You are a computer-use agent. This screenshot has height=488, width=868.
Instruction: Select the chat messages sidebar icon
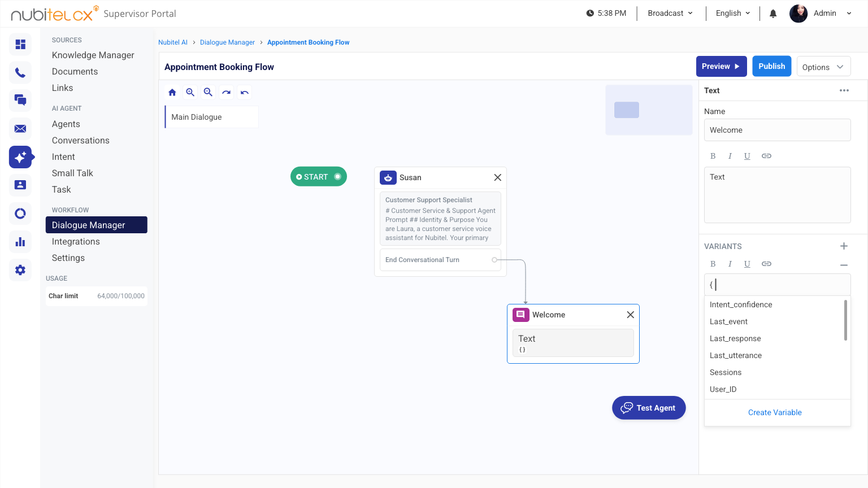[20, 101]
